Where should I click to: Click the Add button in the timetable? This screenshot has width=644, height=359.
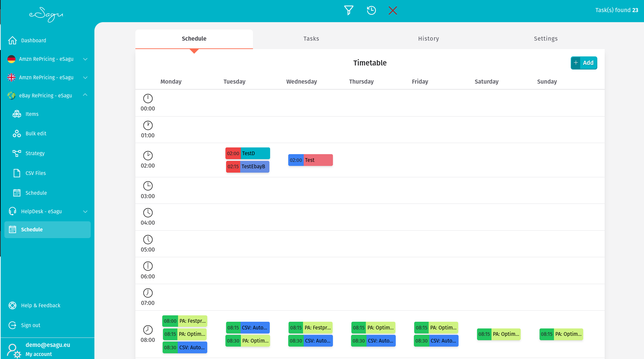(x=584, y=63)
